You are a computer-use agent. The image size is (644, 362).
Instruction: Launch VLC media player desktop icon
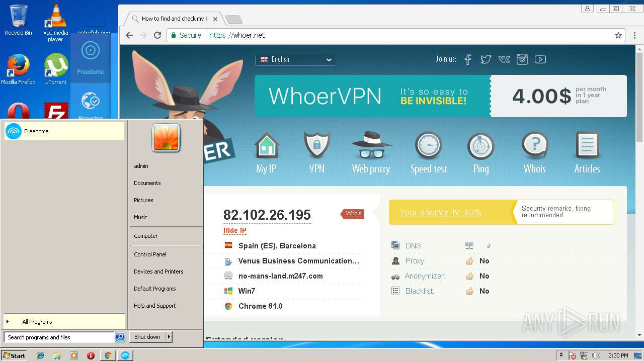pyautogui.click(x=55, y=23)
